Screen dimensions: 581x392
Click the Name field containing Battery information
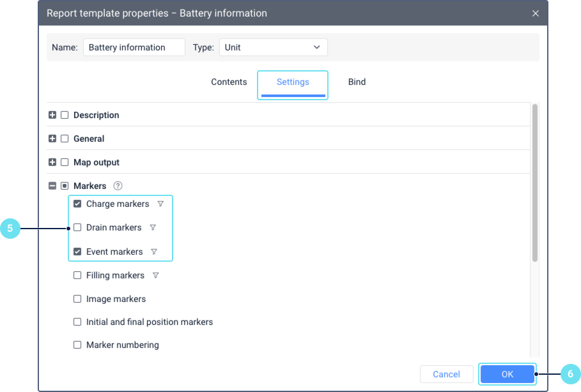click(134, 47)
